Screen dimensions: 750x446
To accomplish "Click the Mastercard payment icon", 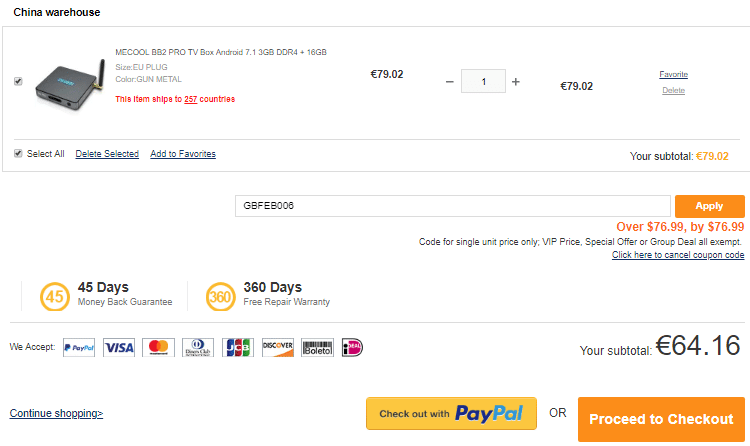I will coord(158,348).
